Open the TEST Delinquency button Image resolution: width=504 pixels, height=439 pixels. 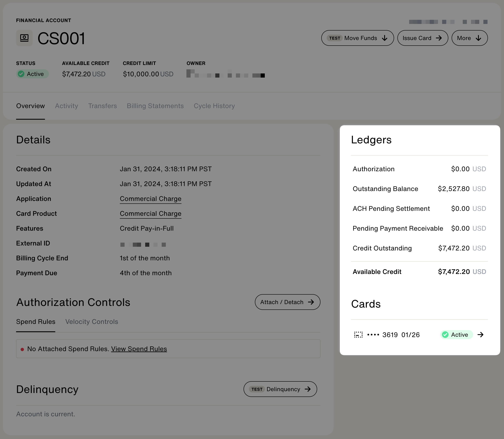pyautogui.click(x=280, y=389)
